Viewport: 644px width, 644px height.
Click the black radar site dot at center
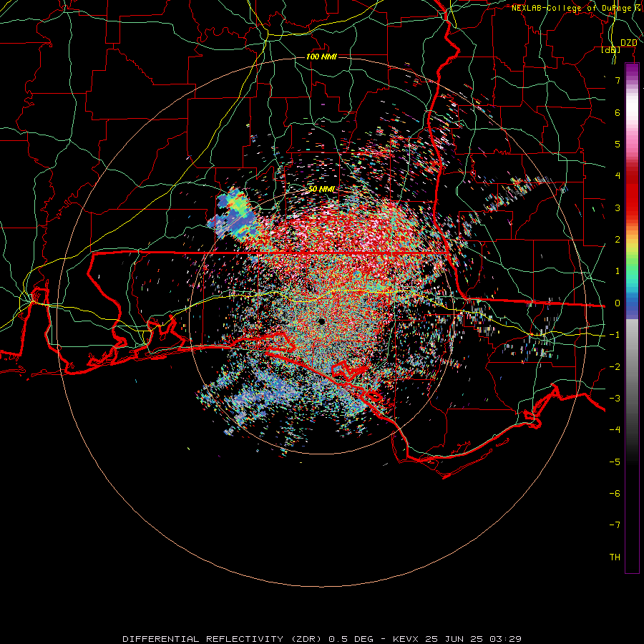point(321,321)
